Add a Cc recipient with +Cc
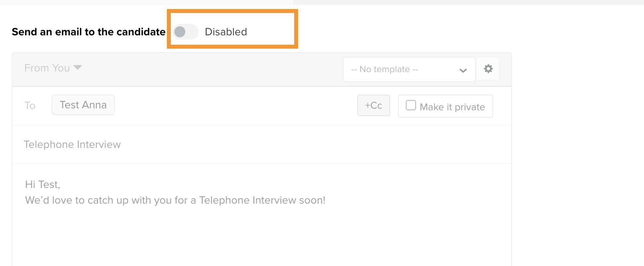The height and width of the screenshot is (266, 644). [x=374, y=105]
